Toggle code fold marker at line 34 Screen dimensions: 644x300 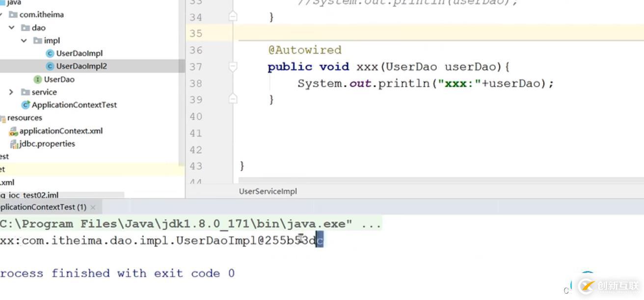click(x=233, y=17)
